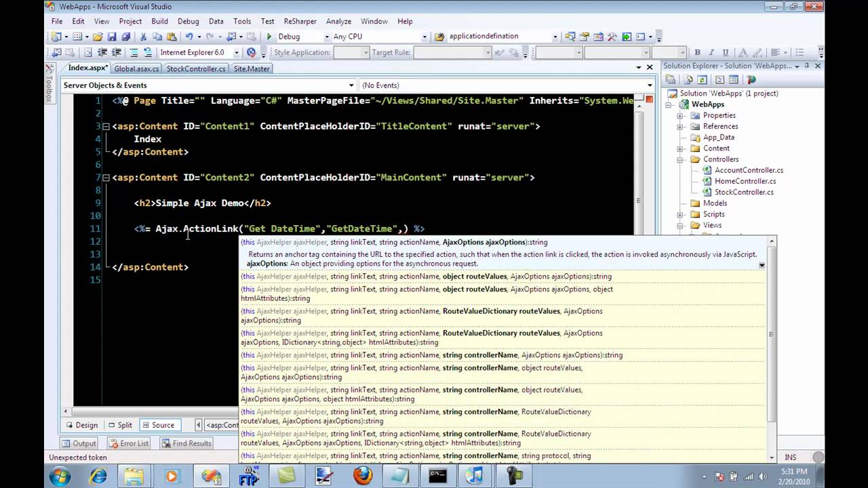Click Solution Explorer Refresh icon
Screen dimensions: 868x488
coord(703,79)
